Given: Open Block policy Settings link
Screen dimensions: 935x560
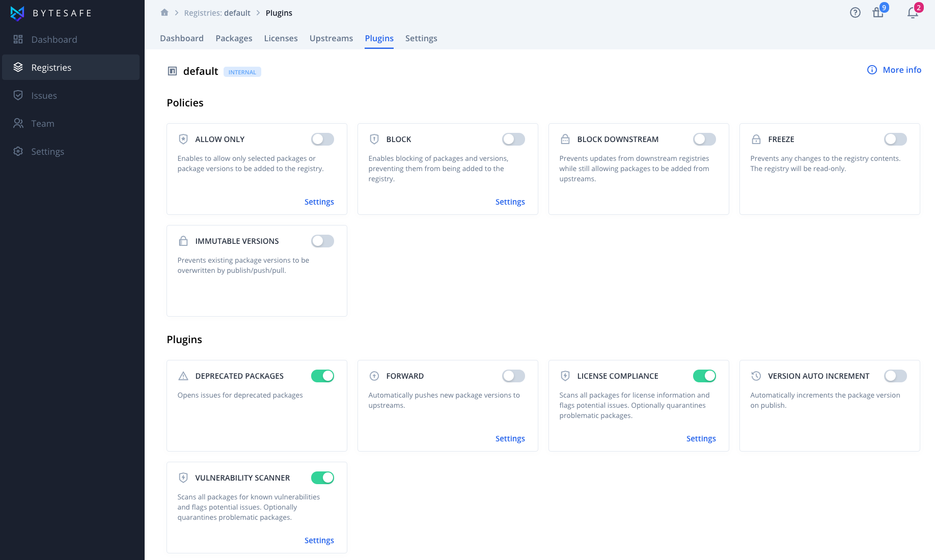Looking at the screenshot, I should (510, 202).
